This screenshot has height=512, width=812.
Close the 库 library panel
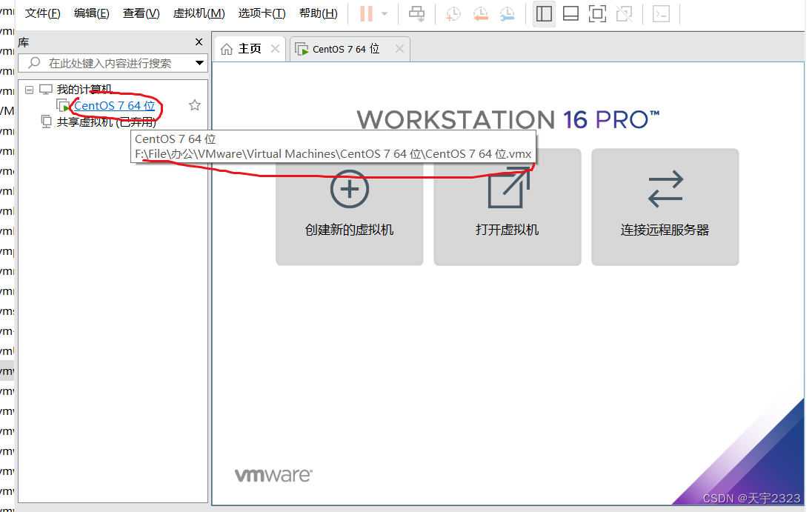[199, 42]
